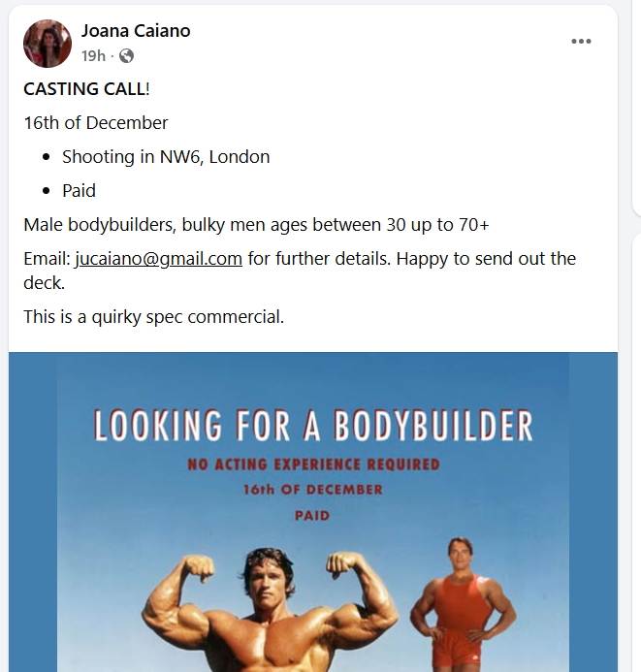
Task: Click "This is a quirky spec commercial" line
Action: [x=154, y=316]
